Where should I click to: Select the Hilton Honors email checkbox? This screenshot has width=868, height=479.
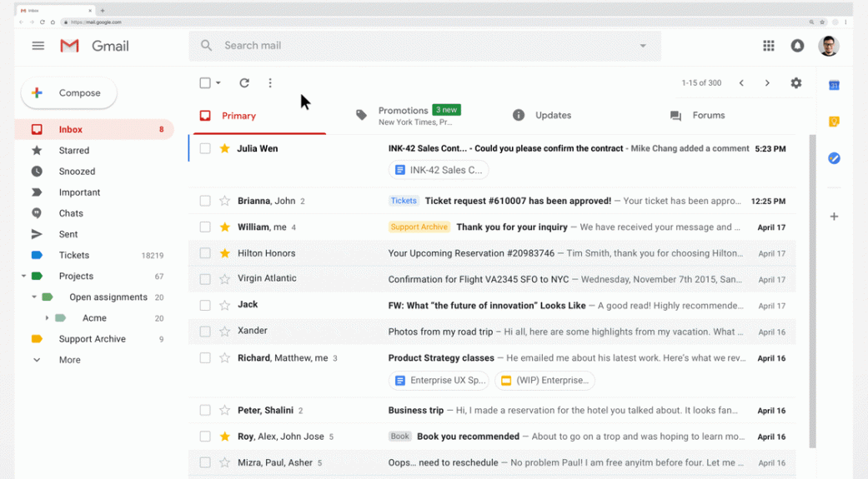pyautogui.click(x=205, y=253)
